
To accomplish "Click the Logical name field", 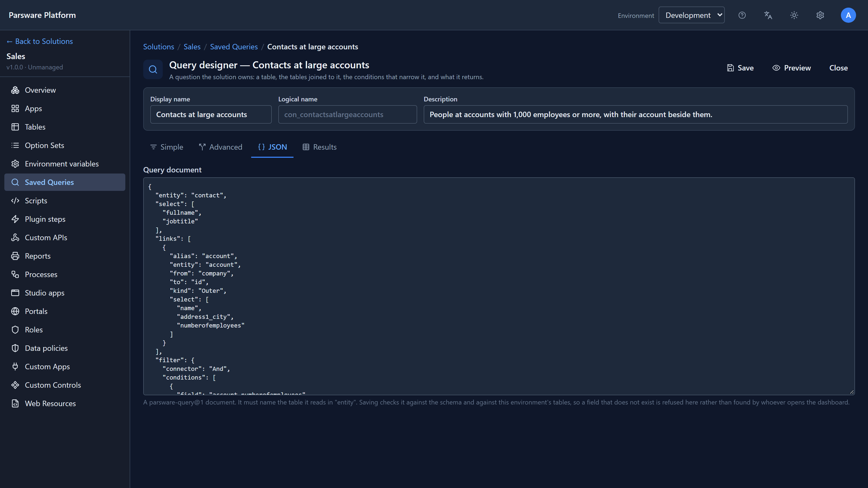I will click(347, 114).
